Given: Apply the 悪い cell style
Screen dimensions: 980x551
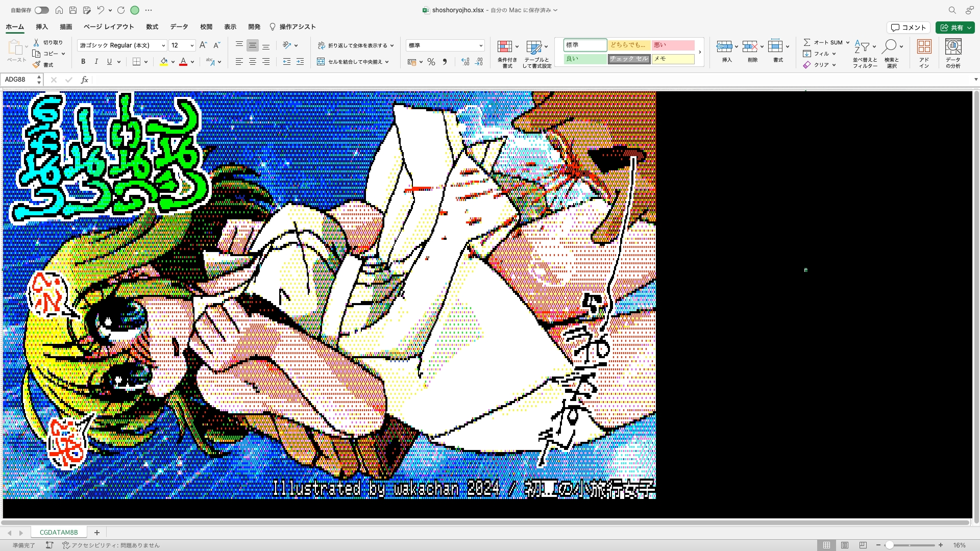Looking at the screenshot, I should [673, 45].
